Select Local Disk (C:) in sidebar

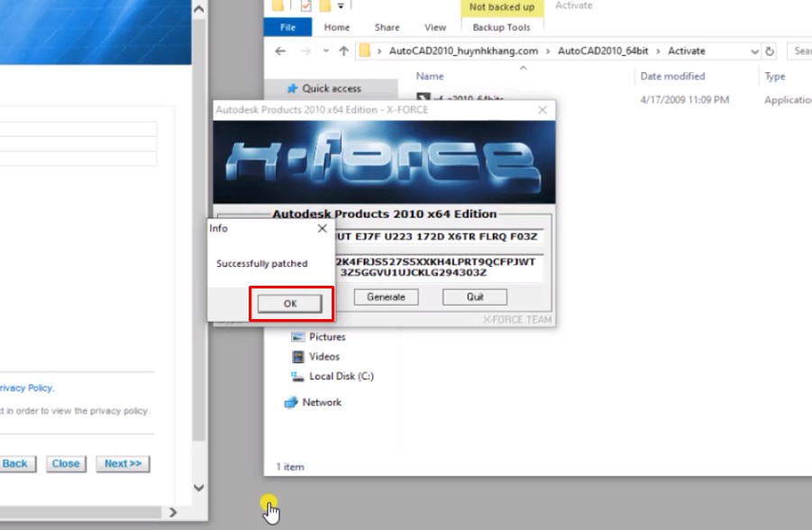click(x=341, y=376)
